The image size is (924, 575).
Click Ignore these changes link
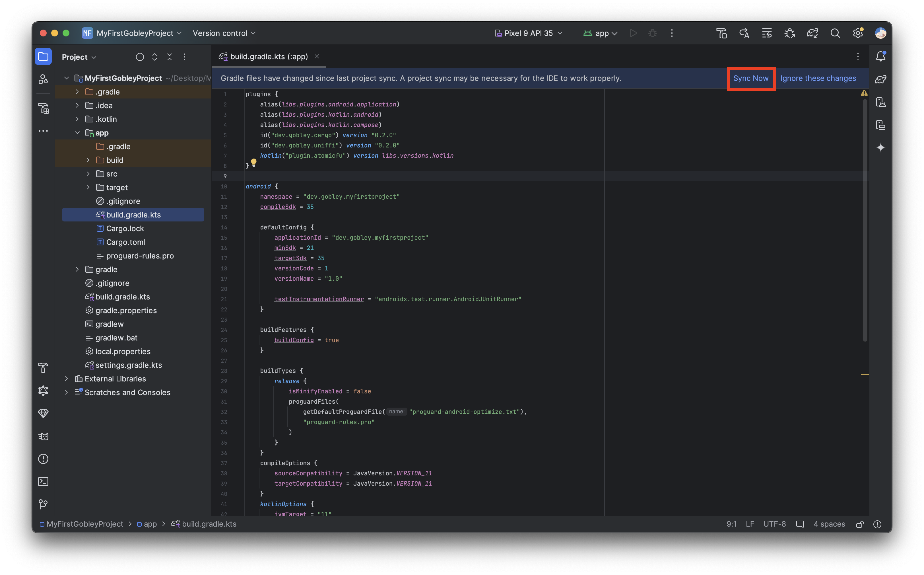[x=818, y=78]
